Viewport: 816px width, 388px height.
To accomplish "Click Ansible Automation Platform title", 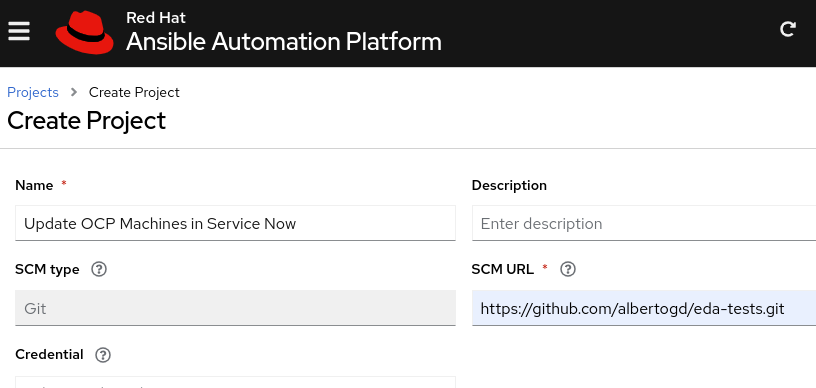I will [284, 42].
